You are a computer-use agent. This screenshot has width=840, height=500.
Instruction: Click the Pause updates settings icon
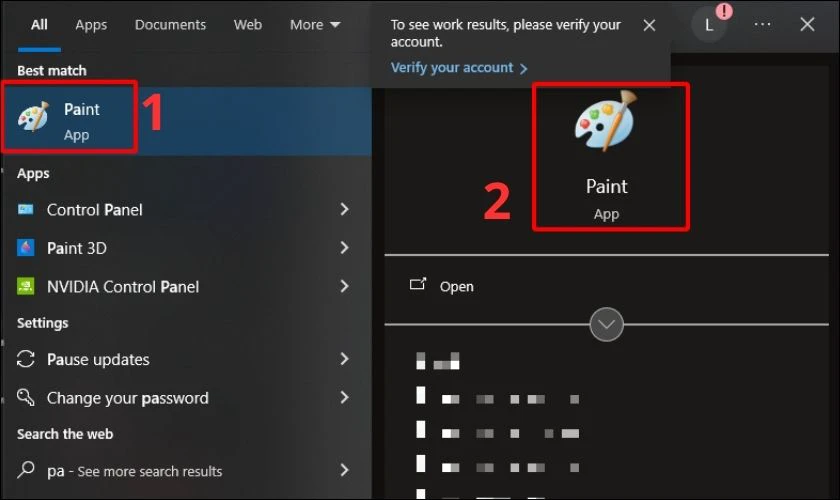click(x=26, y=360)
